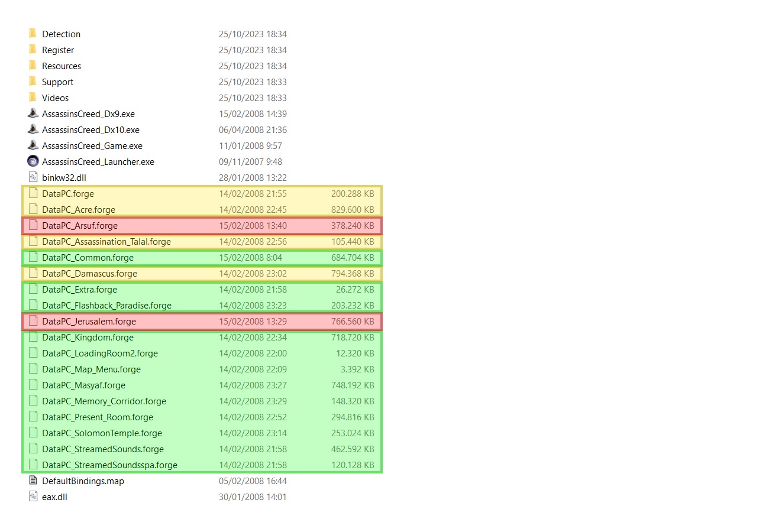Select the DataPC_SolomonTemple.forge file name
Image resolution: width=769 pixels, height=532 pixels.
point(102,433)
